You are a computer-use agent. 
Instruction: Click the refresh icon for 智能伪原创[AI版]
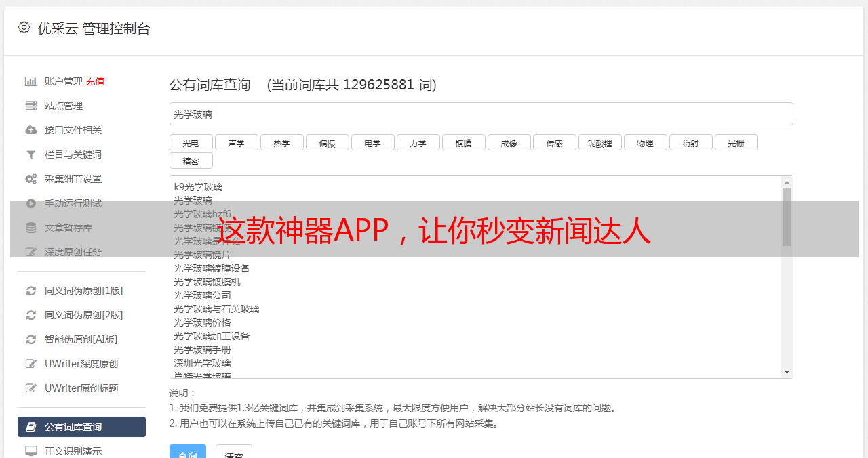(x=31, y=339)
